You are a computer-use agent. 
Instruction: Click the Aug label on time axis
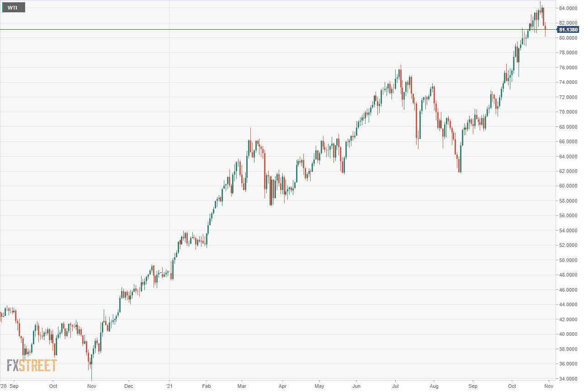(x=434, y=386)
